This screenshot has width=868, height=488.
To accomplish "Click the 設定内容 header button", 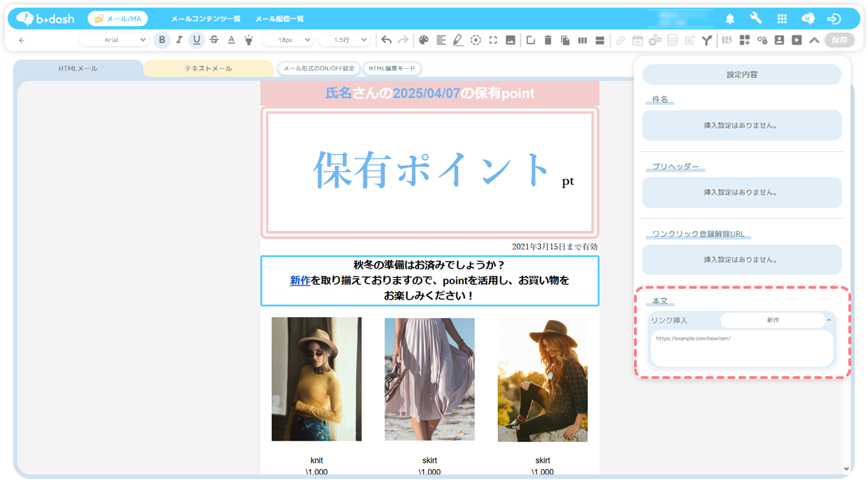I will click(742, 75).
